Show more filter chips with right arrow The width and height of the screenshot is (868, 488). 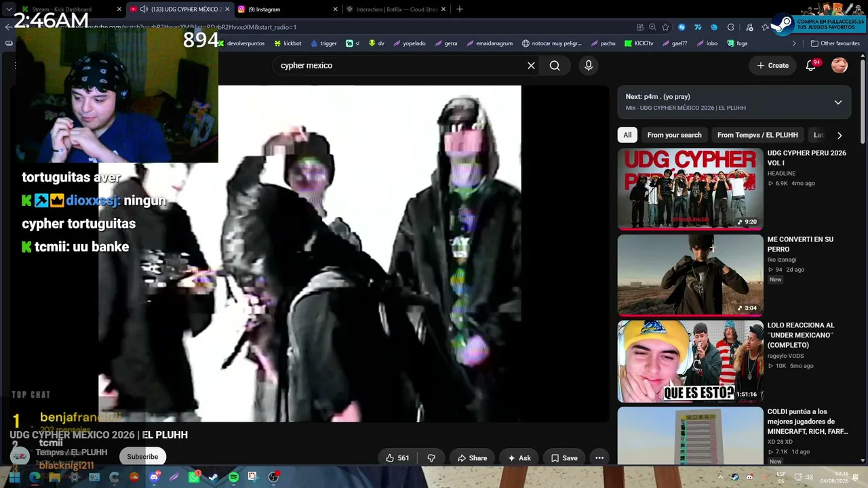pyautogui.click(x=840, y=135)
